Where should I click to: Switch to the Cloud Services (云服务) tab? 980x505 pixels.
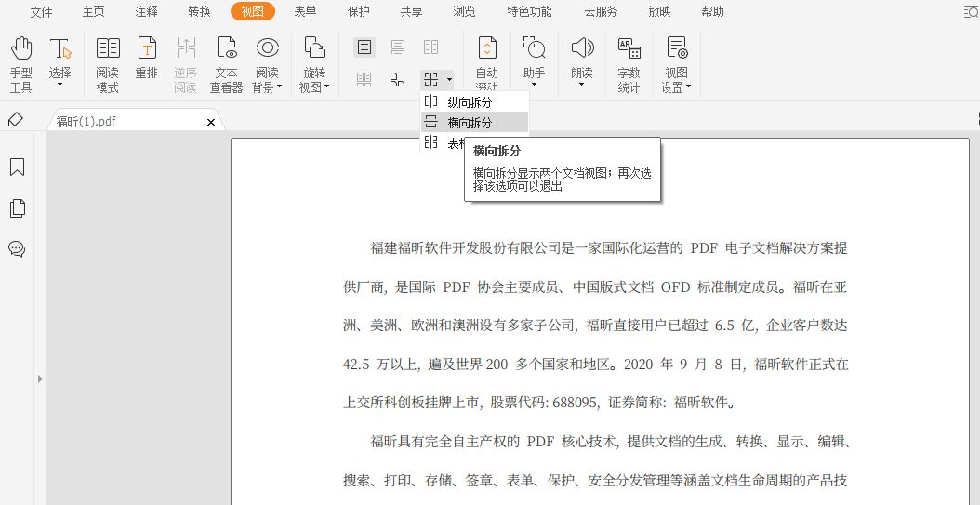click(601, 11)
